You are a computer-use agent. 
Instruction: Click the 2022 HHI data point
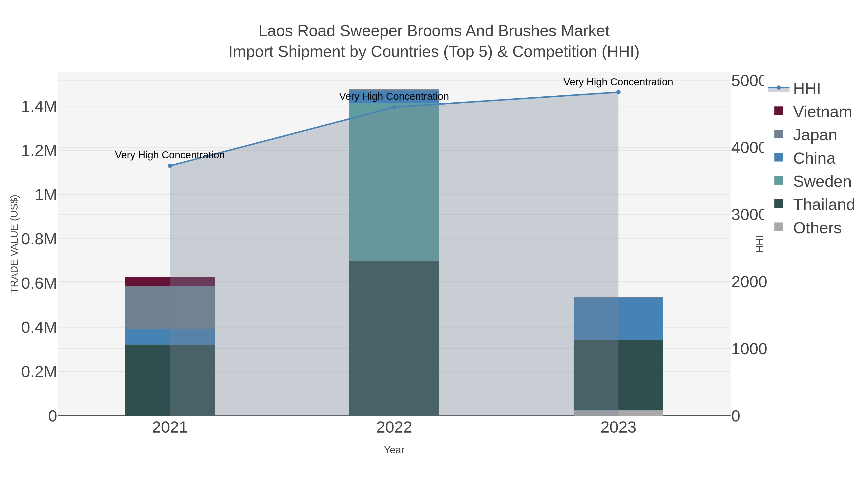(x=394, y=107)
